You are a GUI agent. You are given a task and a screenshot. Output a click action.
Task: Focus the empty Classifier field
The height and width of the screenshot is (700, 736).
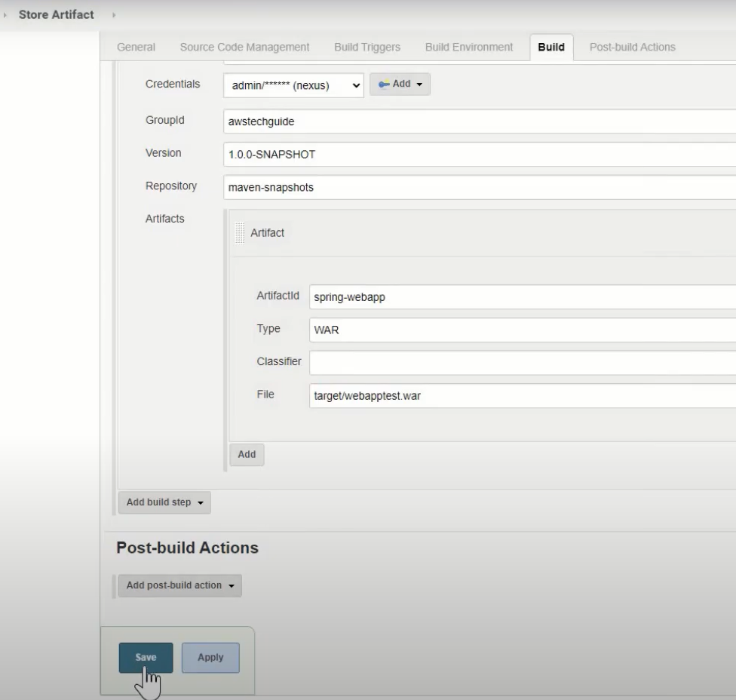point(523,362)
